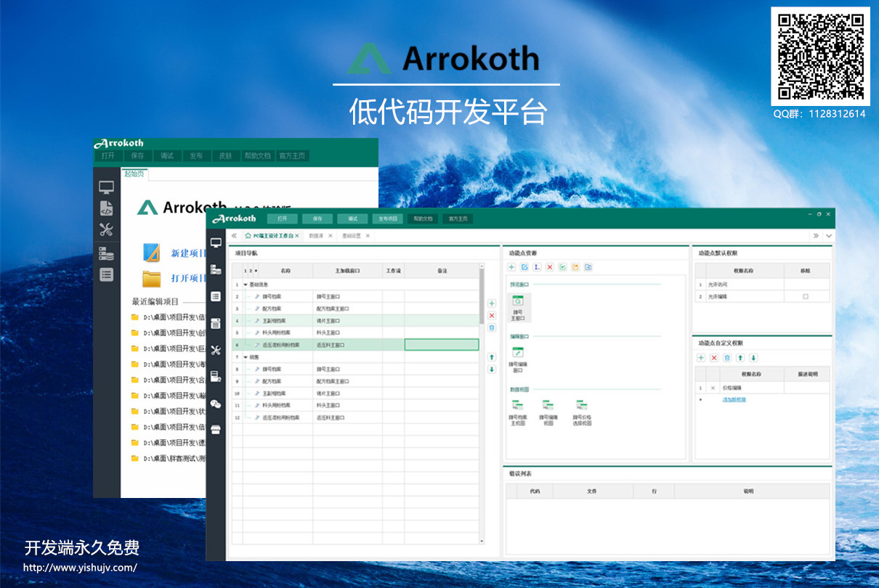Click 保存 in the front window toolbar
The image size is (879, 588).
[317, 219]
